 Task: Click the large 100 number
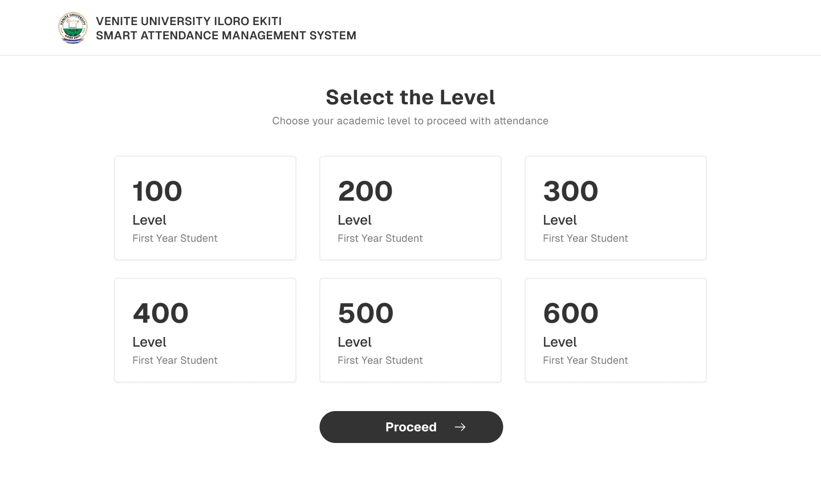point(157,191)
